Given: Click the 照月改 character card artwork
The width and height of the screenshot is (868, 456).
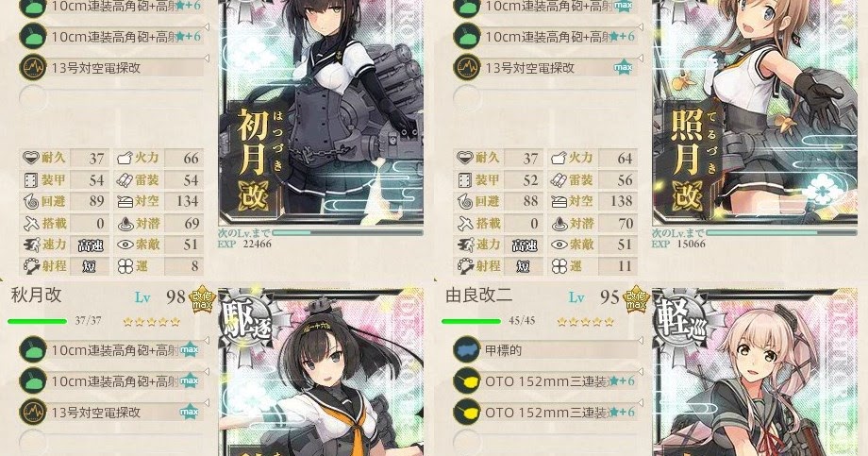Looking at the screenshot, I should 756,113.
